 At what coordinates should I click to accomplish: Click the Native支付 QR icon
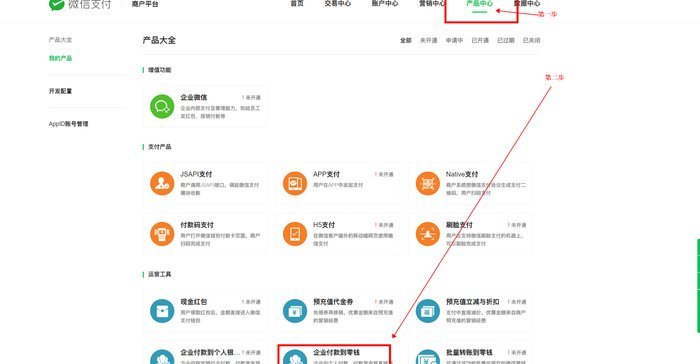(428, 183)
